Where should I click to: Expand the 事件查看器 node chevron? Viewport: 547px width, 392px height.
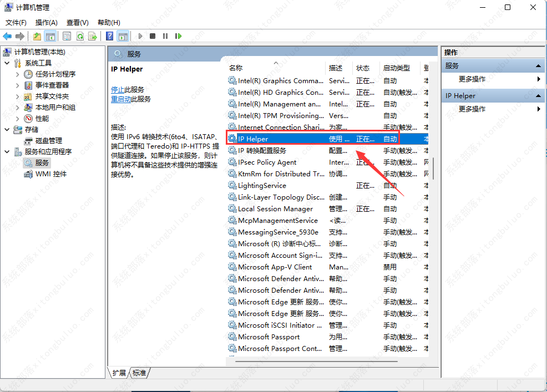tap(17, 85)
